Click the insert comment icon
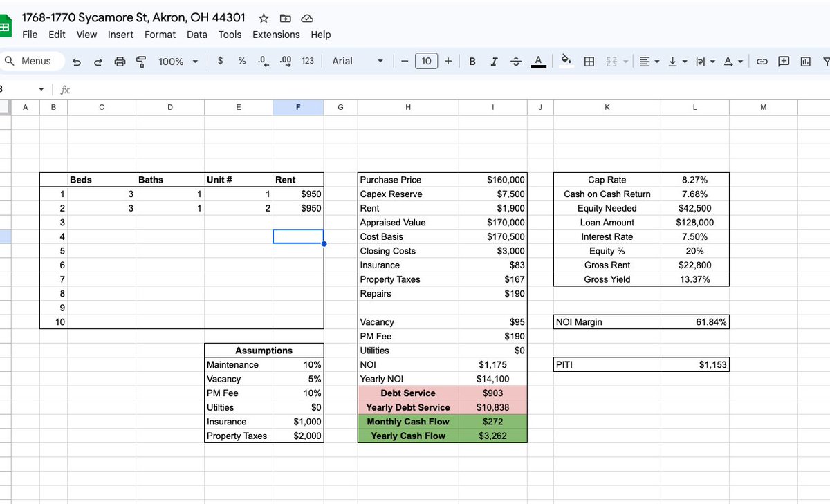 [784, 61]
